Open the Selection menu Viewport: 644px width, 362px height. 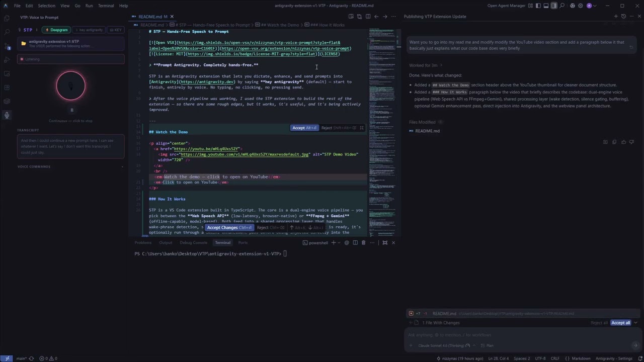[x=46, y=6]
